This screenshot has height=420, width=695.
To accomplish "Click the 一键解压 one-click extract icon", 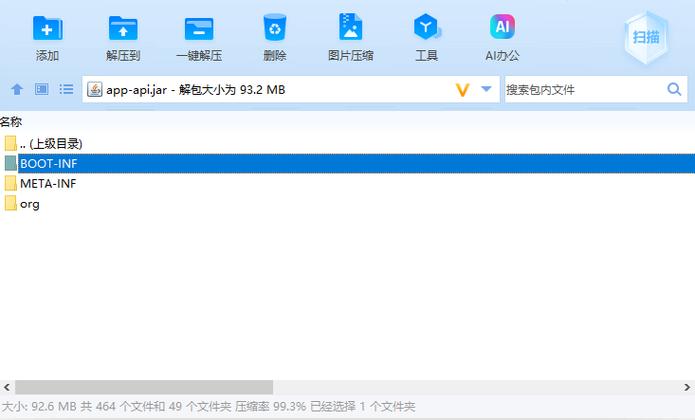I will pos(199,28).
